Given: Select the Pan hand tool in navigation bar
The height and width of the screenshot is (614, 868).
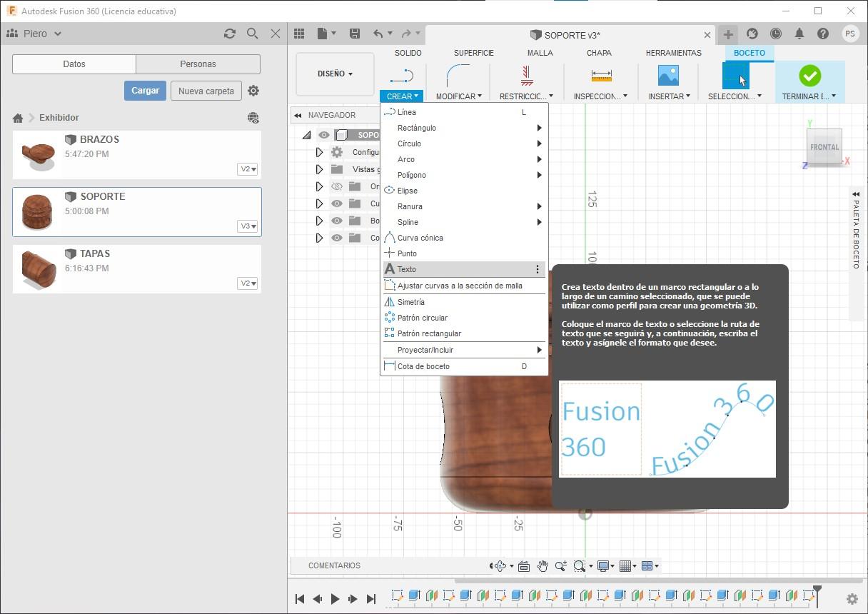Looking at the screenshot, I should click(x=542, y=566).
